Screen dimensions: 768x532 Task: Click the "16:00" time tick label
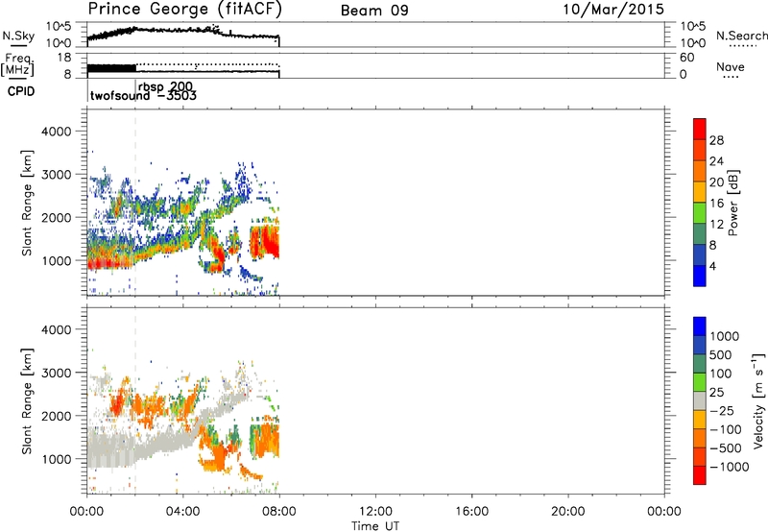coord(471,512)
